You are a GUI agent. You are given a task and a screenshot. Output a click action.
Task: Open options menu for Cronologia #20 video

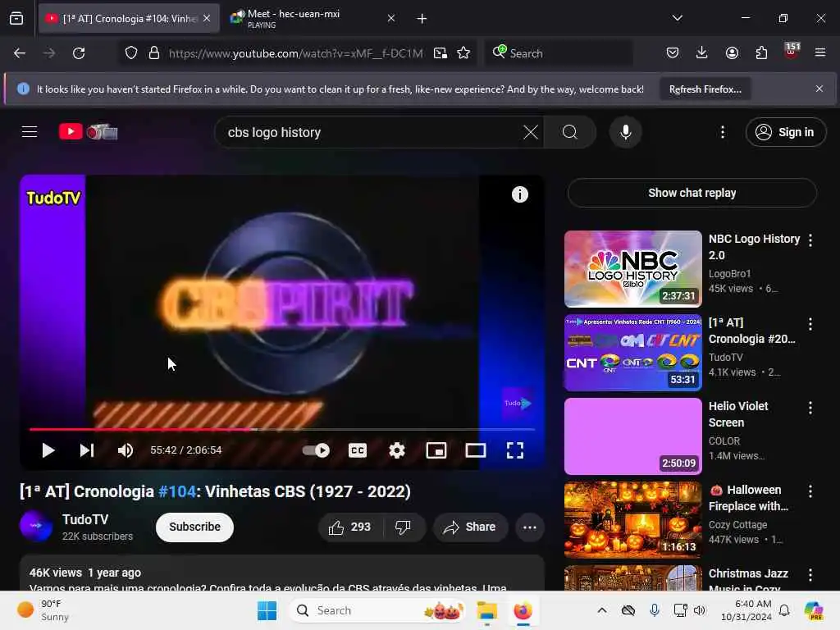(810, 323)
